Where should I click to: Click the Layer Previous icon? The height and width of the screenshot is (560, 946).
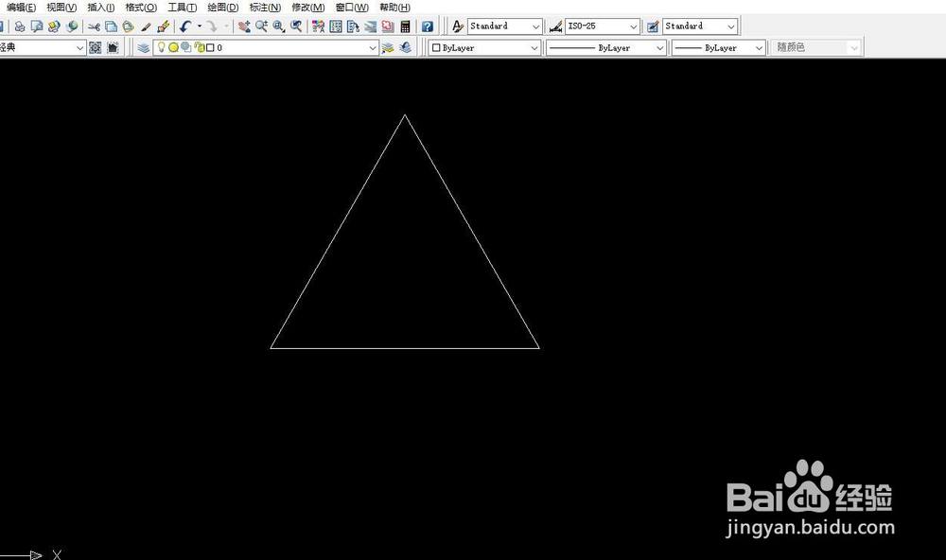click(406, 47)
